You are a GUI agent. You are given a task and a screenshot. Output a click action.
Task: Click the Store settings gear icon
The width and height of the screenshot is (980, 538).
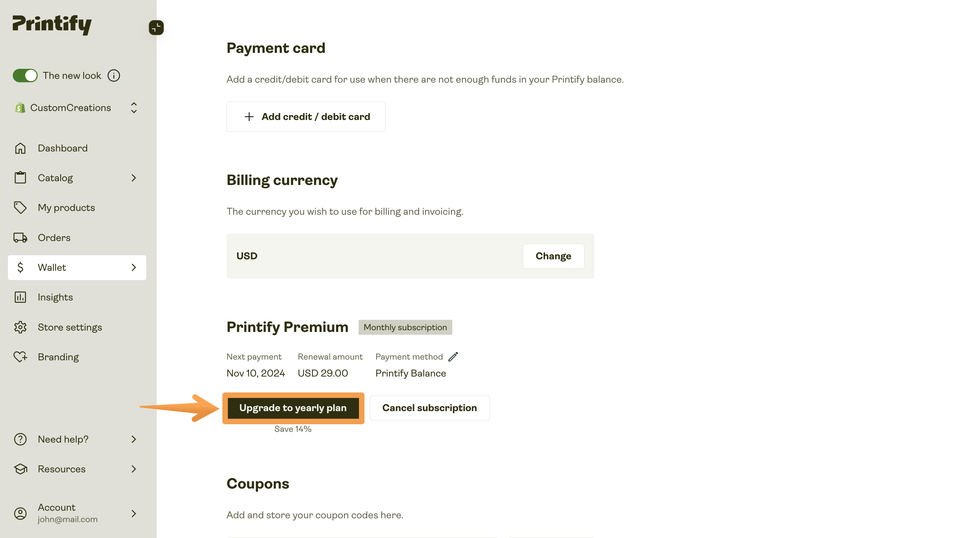pos(20,327)
